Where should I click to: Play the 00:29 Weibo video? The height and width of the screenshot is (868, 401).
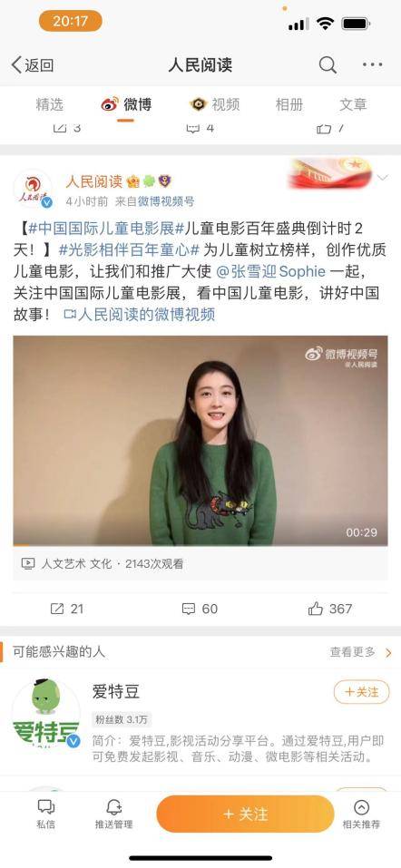[x=200, y=441]
